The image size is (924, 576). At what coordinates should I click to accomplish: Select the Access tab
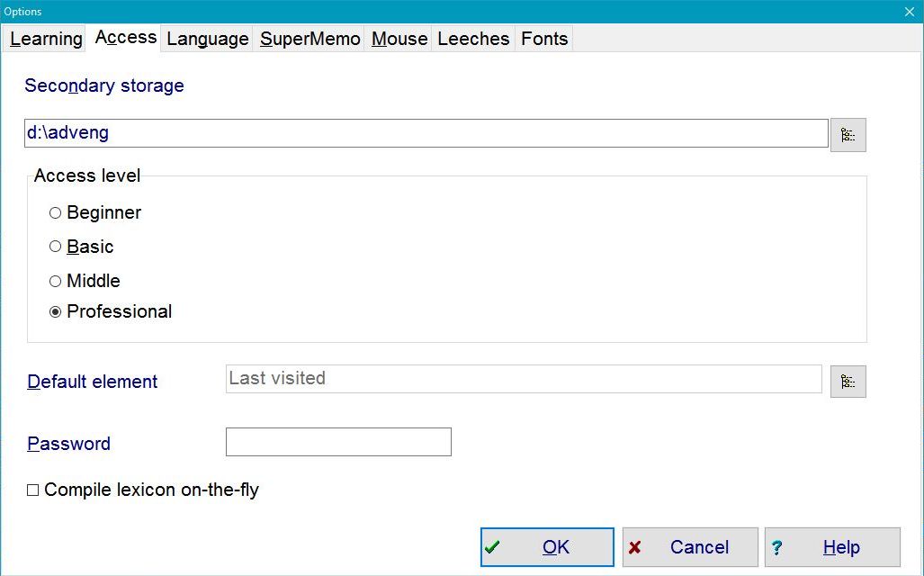click(126, 38)
